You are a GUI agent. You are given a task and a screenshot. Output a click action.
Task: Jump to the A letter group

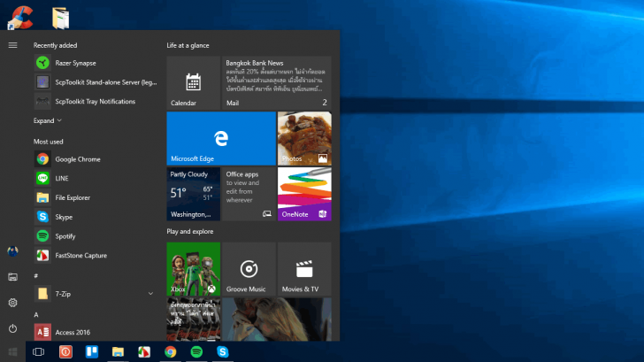[36, 314]
